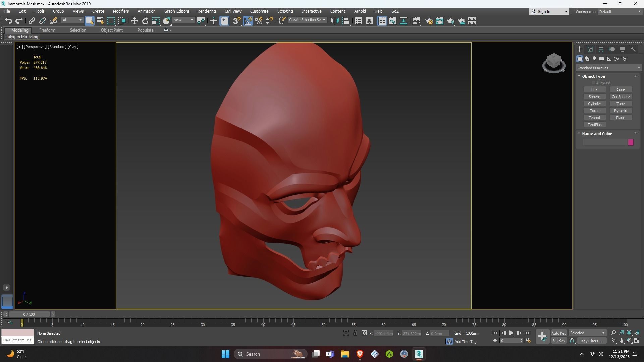The image size is (644, 362).
Task: Click the Select and Place tool
Action: coord(167,21)
